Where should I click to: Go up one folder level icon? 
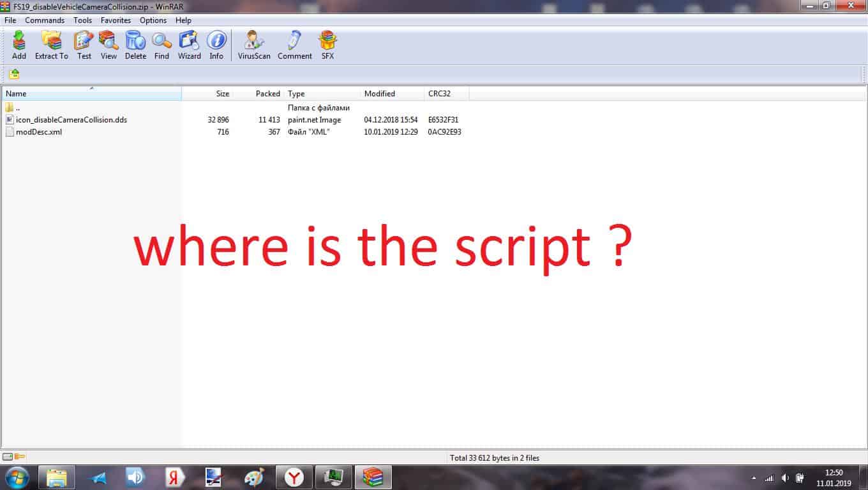click(x=14, y=74)
